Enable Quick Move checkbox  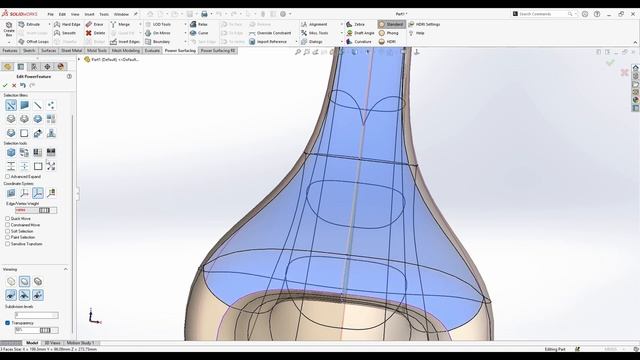point(7,218)
